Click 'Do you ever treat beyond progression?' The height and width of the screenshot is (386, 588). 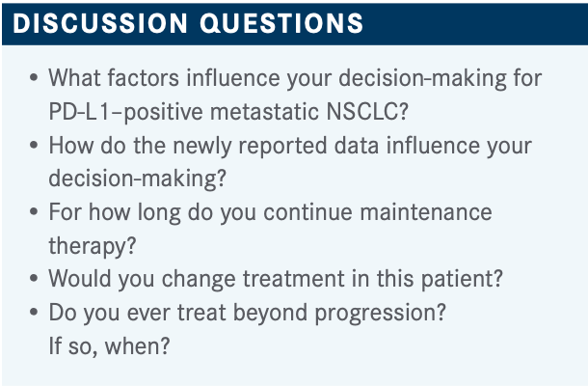coord(248,313)
